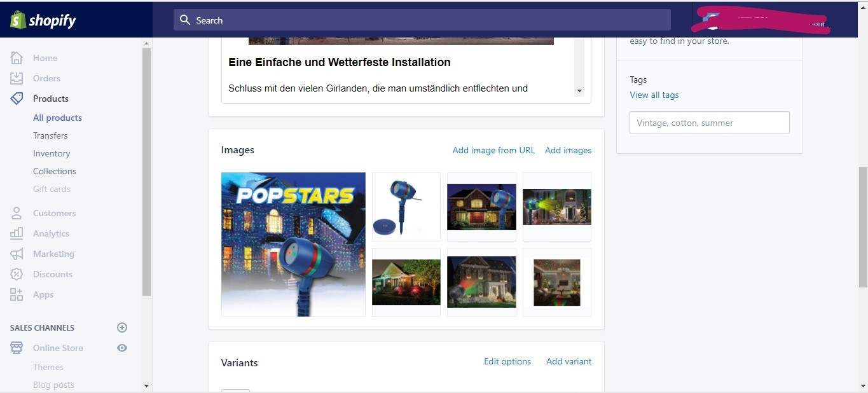868x393 pixels.
Task: Click the Apps grid icon
Action: 17,294
